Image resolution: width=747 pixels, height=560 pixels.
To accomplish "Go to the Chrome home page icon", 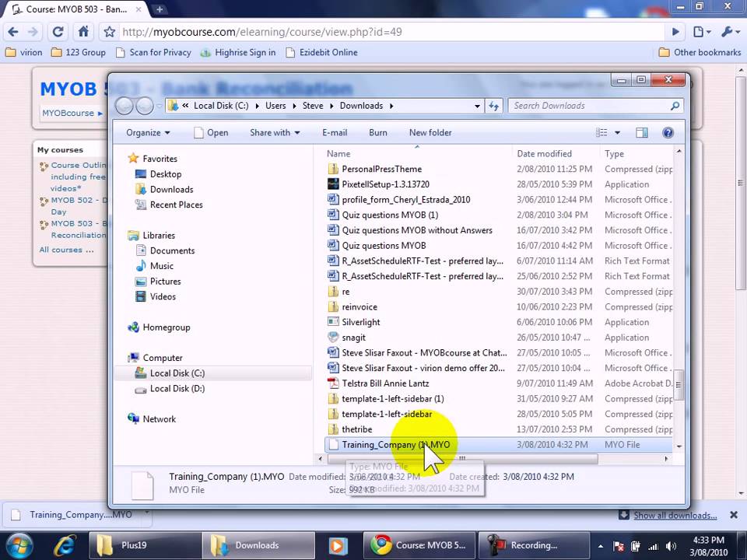I will (83, 32).
